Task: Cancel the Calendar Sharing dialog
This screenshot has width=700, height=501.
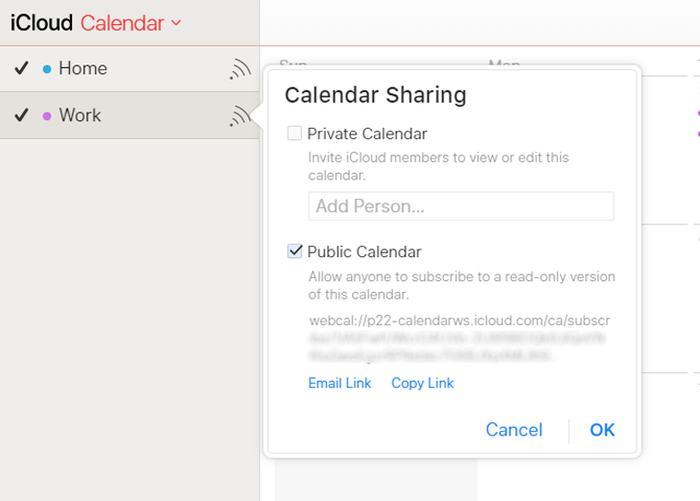Action: tap(514, 430)
